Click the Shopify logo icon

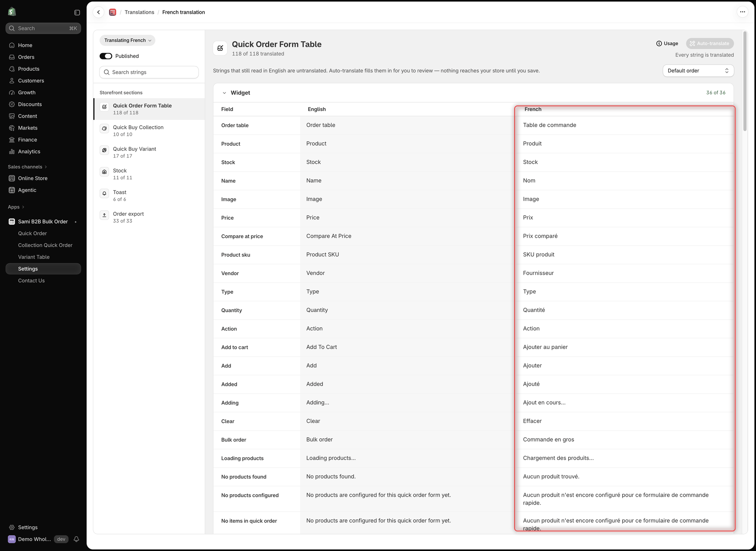pos(12,12)
